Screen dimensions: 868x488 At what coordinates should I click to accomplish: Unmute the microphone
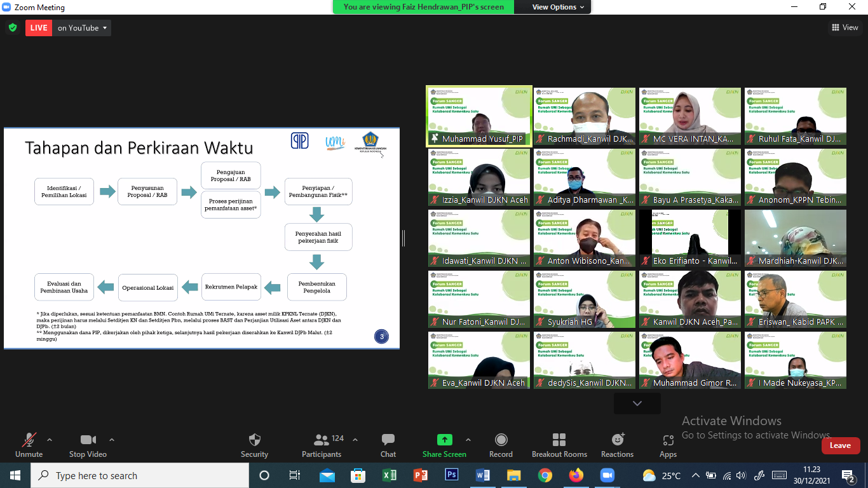29,445
